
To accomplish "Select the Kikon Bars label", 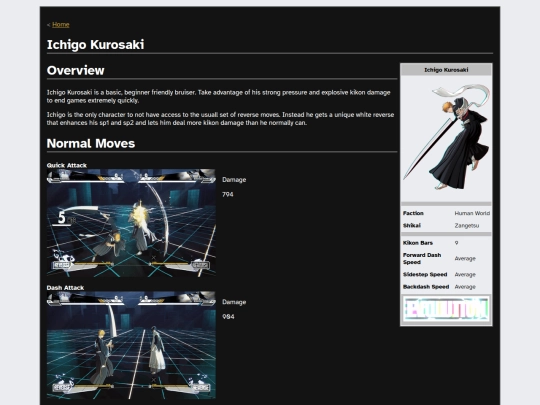I will 418,243.
